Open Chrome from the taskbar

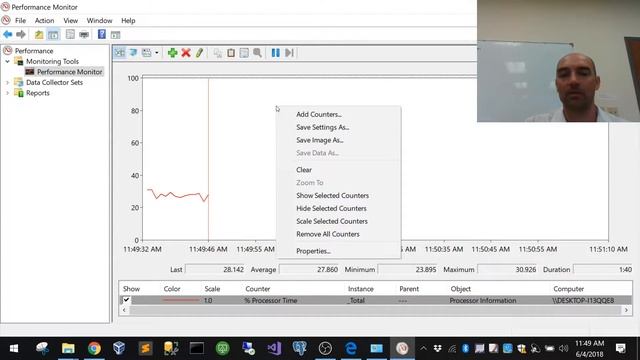(x=94, y=348)
